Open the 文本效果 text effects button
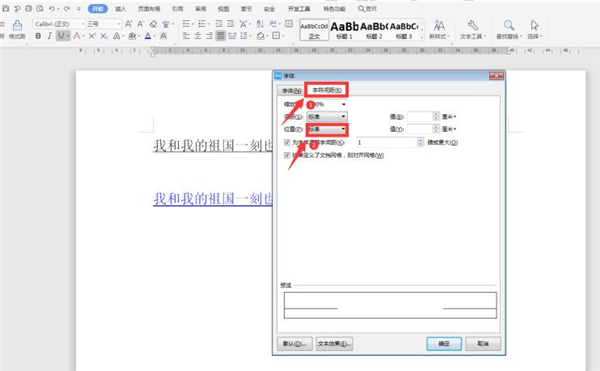 (x=334, y=344)
